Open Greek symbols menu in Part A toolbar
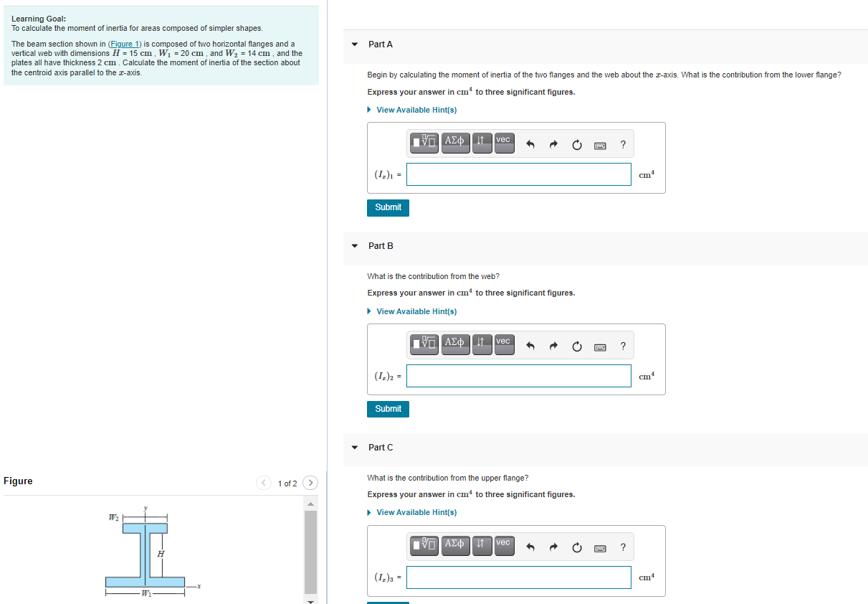 coord(455,142)
